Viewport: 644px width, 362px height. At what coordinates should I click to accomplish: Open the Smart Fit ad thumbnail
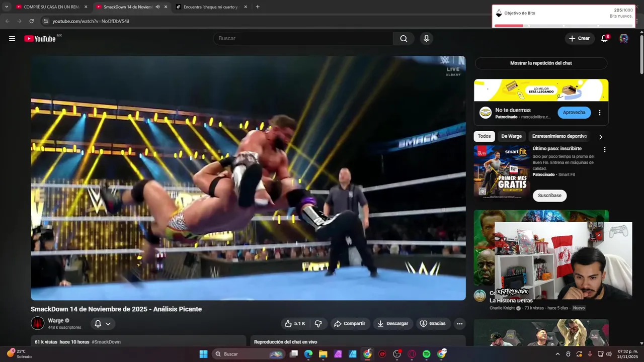tap(502, 172)
